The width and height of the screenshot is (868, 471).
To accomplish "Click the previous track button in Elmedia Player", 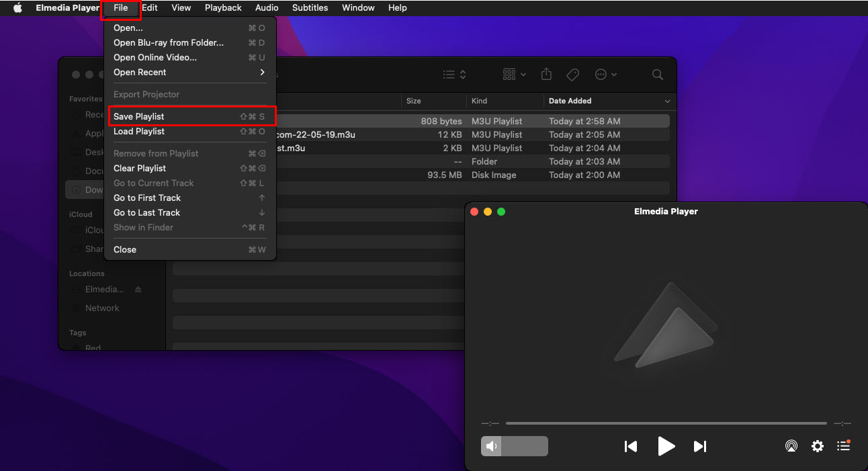I will pyautogui.click(x=630, y=446).
